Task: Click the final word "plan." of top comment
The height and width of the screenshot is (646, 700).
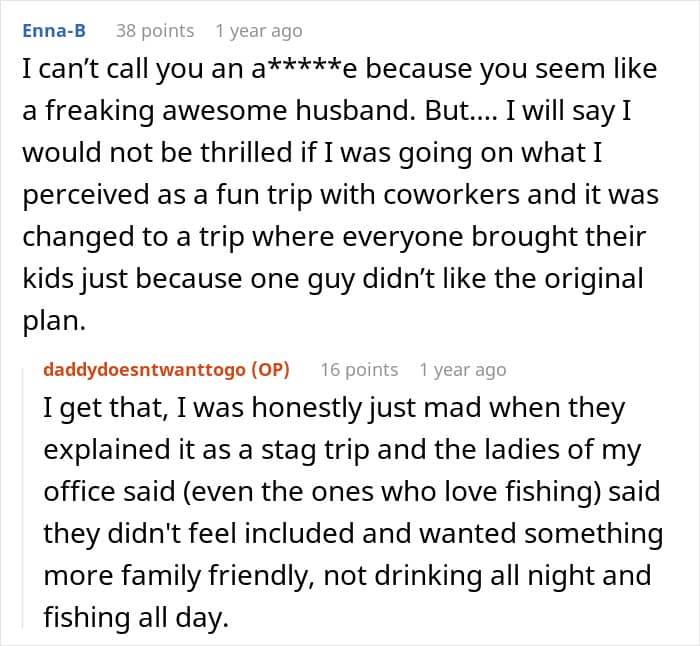Action: 54,321
